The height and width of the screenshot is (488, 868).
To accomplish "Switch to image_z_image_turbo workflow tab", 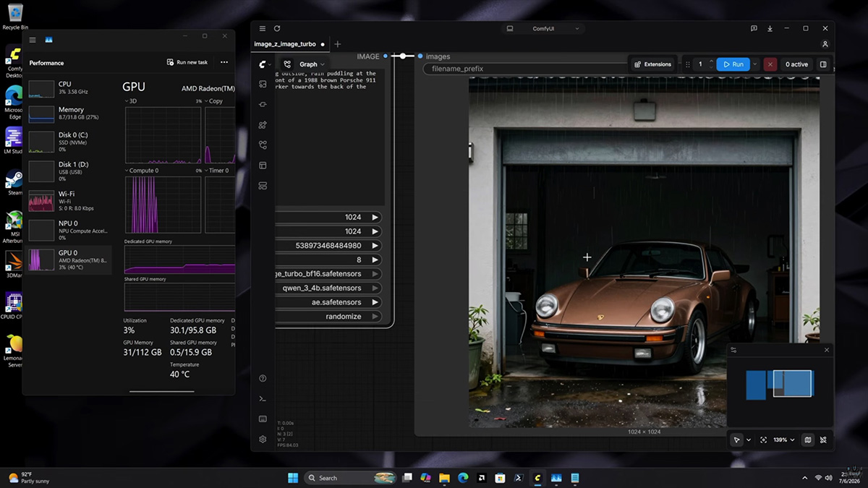I will click(x=285, y=44).
